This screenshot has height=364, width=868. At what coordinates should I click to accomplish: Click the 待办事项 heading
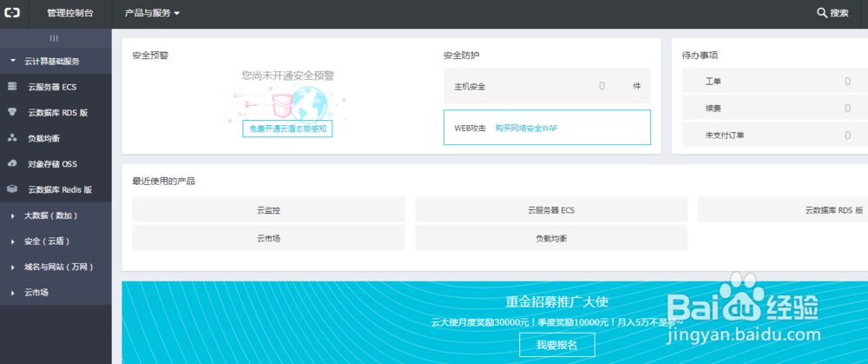point(700,56)
